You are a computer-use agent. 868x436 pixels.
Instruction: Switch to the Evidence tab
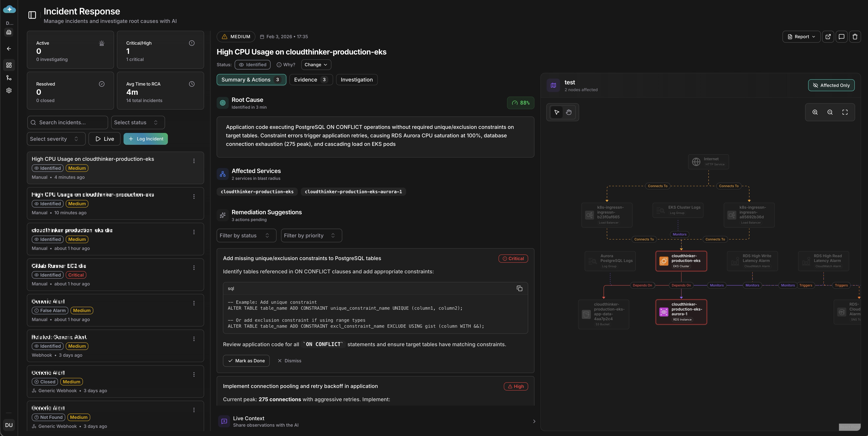(311, 80)
